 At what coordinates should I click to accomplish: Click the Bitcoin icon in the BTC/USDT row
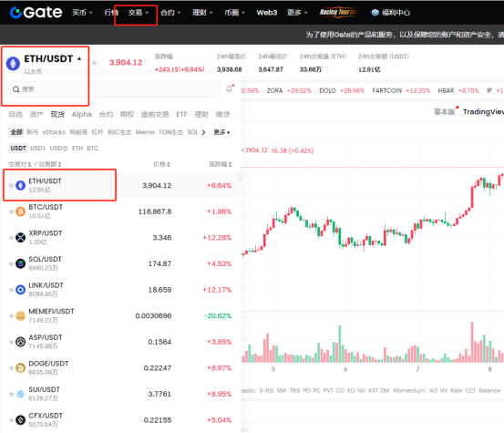[21, 211]
